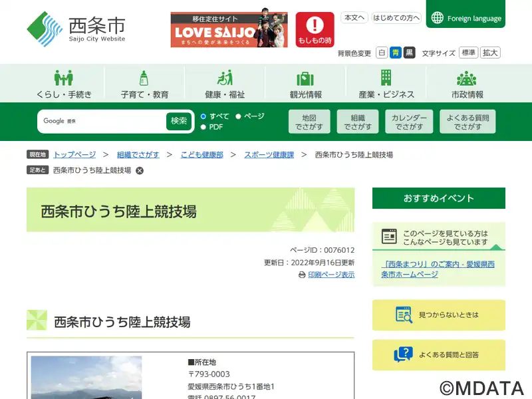Open 組織でさがす organization search

[358, 122]
